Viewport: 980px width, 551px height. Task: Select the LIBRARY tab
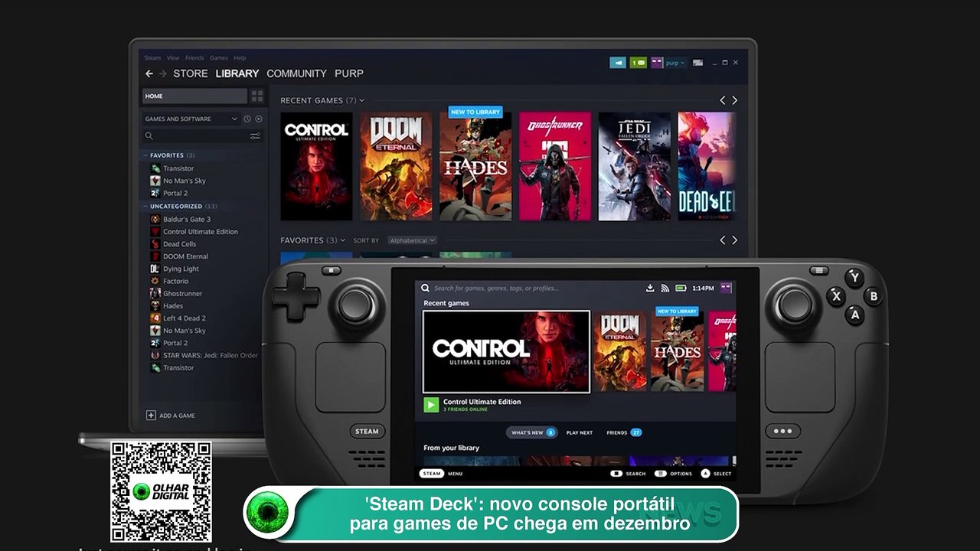click(237, 73)
